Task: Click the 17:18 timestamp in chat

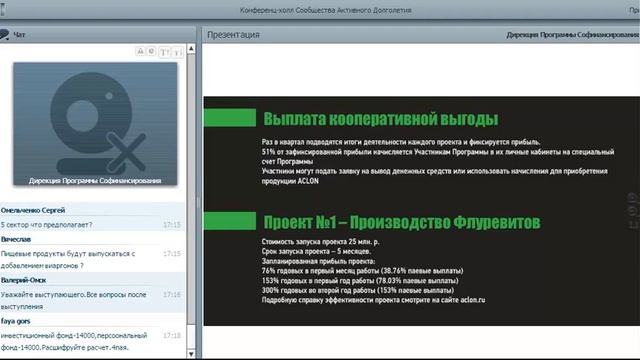Action: click(x=172, y=336)
